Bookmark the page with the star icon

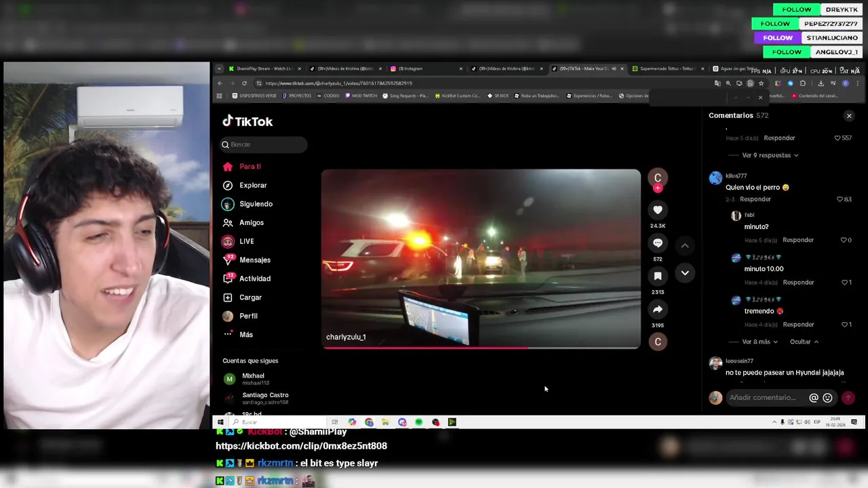(761, 83)
